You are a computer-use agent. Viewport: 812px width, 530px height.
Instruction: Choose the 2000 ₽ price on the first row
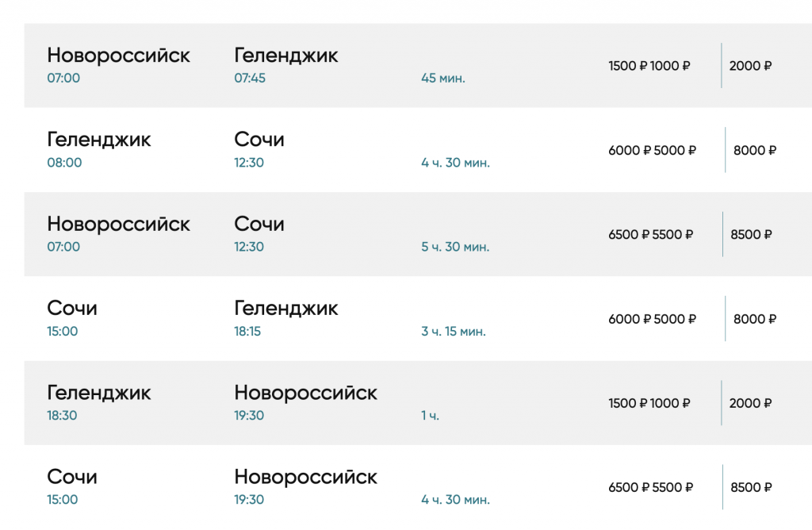pos(750,66)
